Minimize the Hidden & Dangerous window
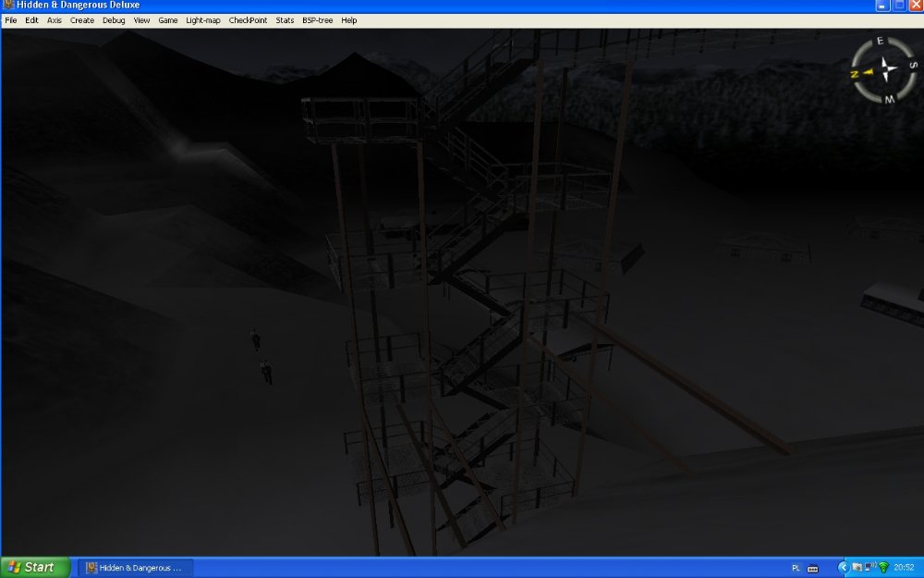This screenshot has width=924, height=578. pos(882,6)
